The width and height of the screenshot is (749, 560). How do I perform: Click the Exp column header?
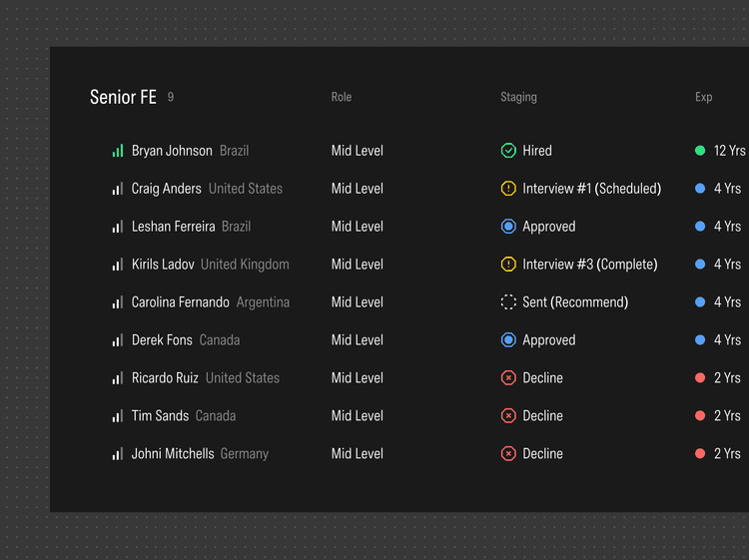coord(704,97)
